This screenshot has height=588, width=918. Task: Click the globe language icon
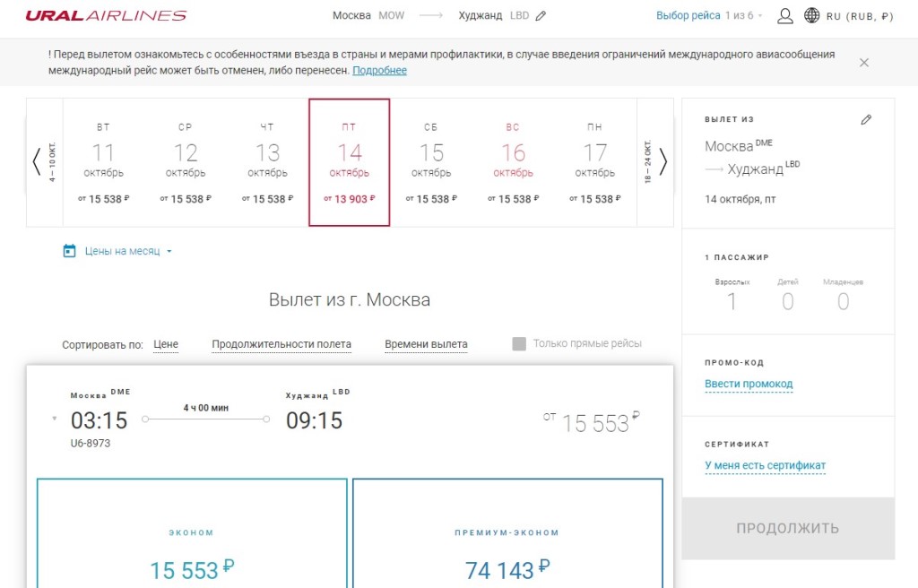pos(812,15)
